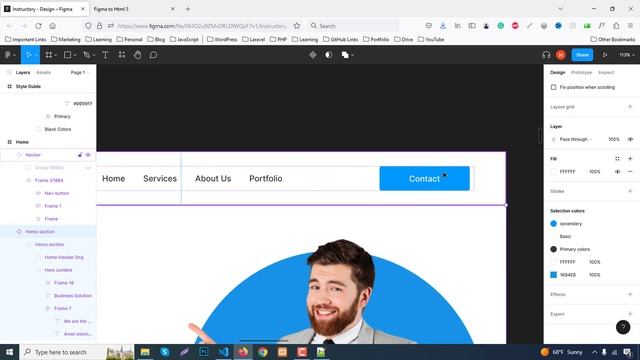Viewport: 640px width, 360px height.
Task: Select the Hand tool
Action: point(138,55)
